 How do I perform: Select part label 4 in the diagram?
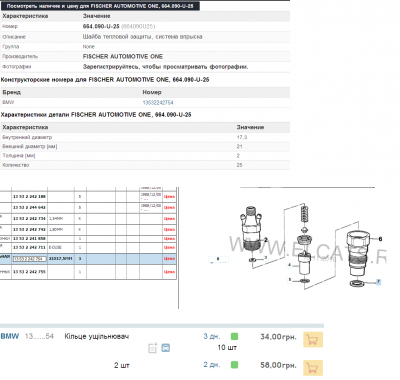(x=290, y=265)
